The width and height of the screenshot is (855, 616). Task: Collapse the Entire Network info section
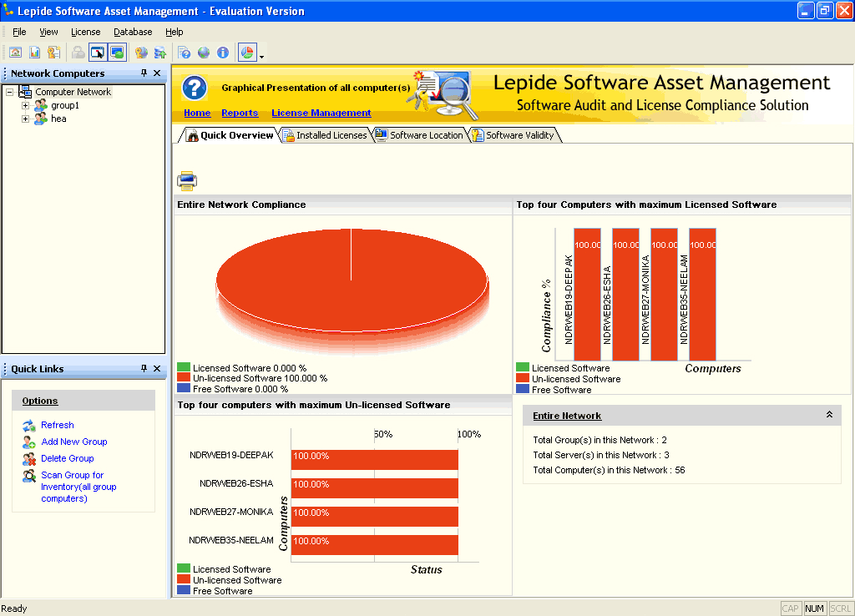click(829, 415)
